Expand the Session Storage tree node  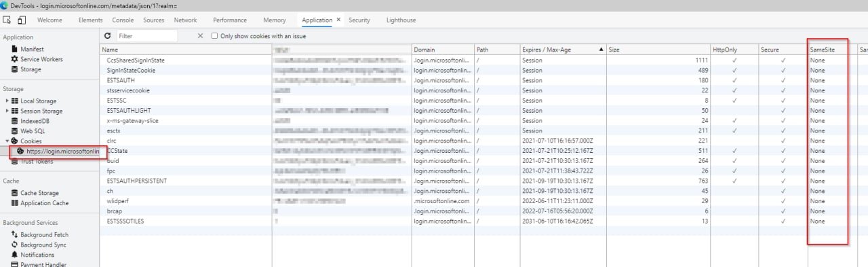tap(7, 111)
